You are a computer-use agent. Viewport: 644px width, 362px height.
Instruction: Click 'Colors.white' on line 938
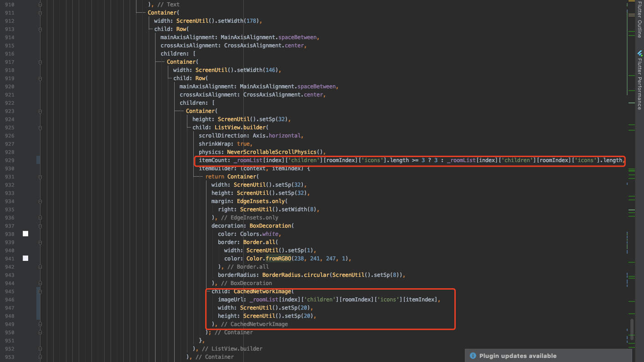259,234
